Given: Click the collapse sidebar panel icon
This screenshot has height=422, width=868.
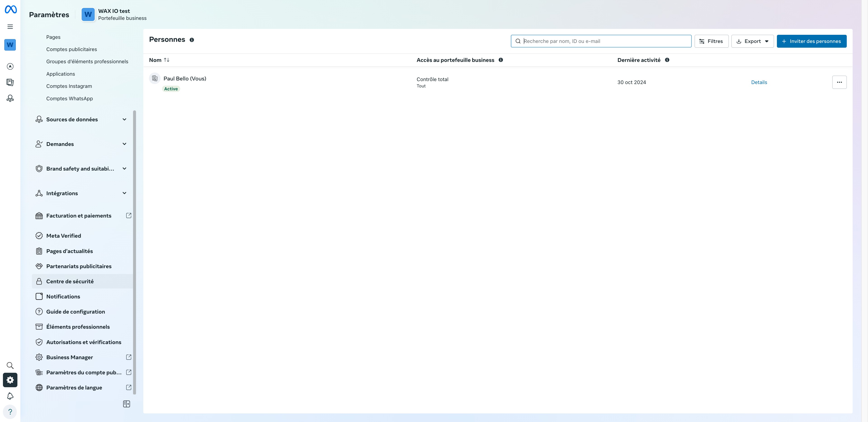Looking at the screenshot, I should pyautogui.click(x=126, y=404).
